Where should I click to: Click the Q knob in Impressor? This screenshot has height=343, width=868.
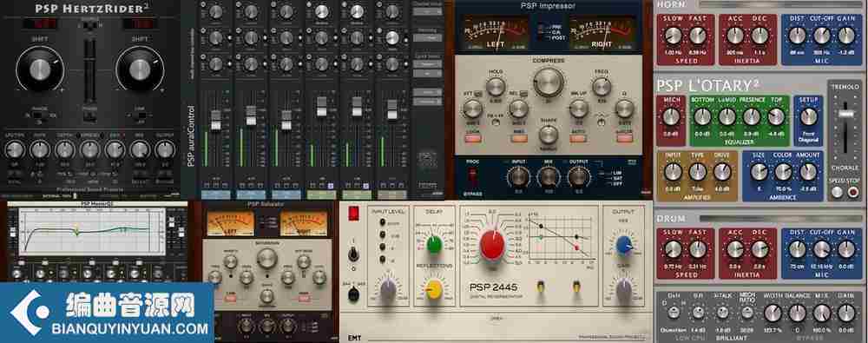[626, 109]
